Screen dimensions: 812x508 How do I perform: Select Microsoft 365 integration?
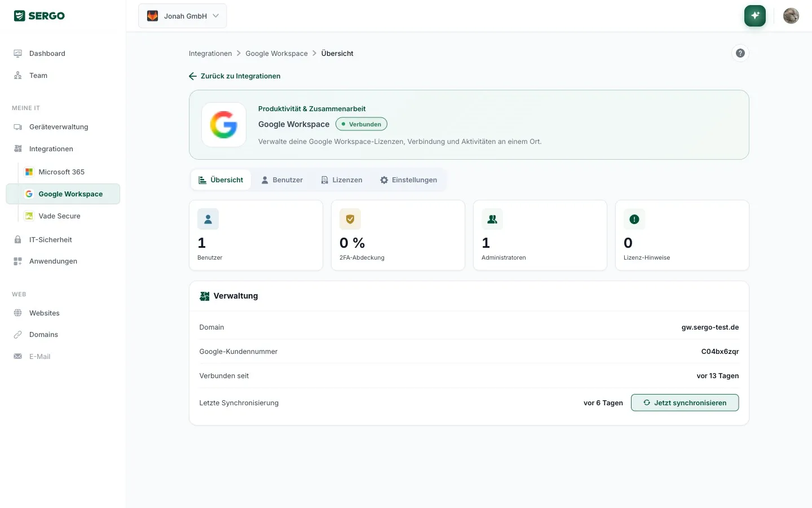[69, 172]
